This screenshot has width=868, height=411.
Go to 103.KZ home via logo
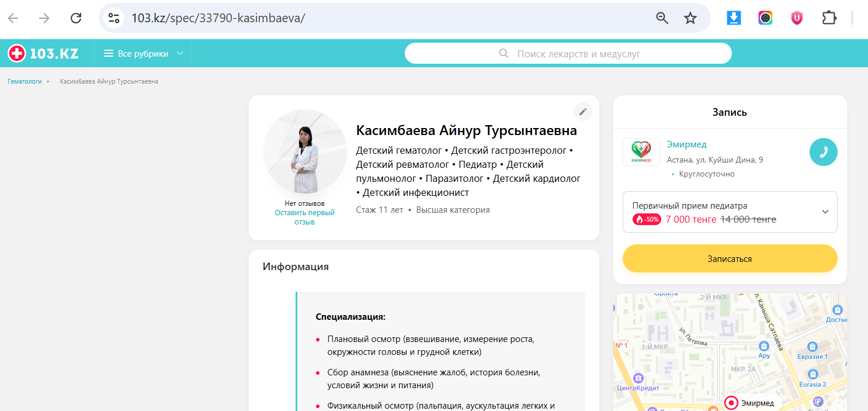point(43,53)
